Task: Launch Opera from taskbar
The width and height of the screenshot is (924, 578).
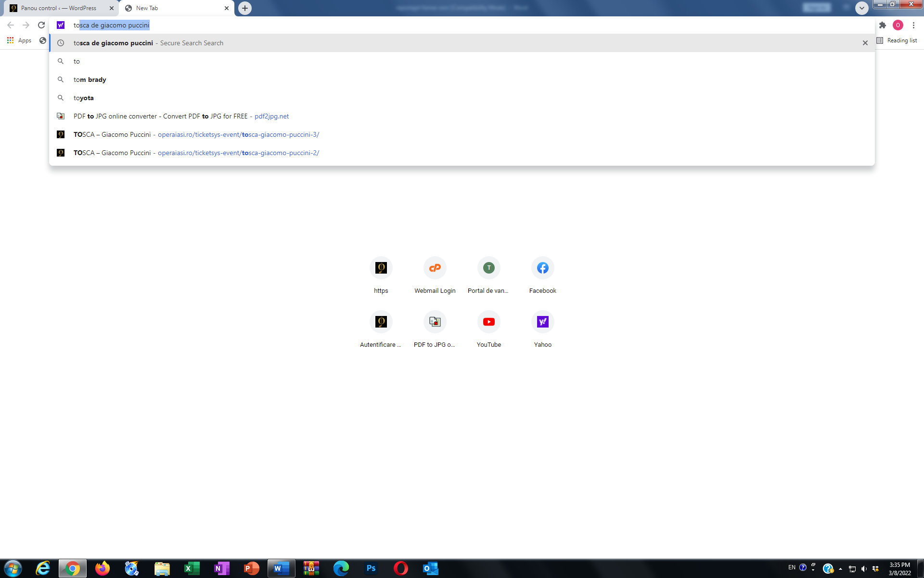Action: tap(401, 568)
